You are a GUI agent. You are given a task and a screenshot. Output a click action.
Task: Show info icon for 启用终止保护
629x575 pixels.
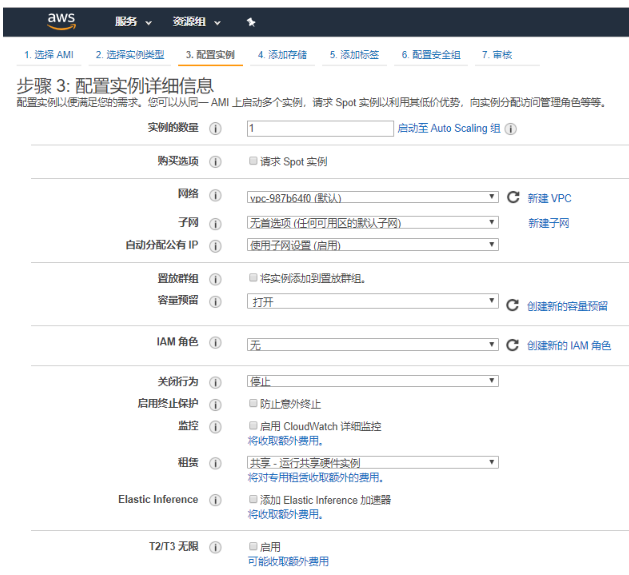(215, 404)
